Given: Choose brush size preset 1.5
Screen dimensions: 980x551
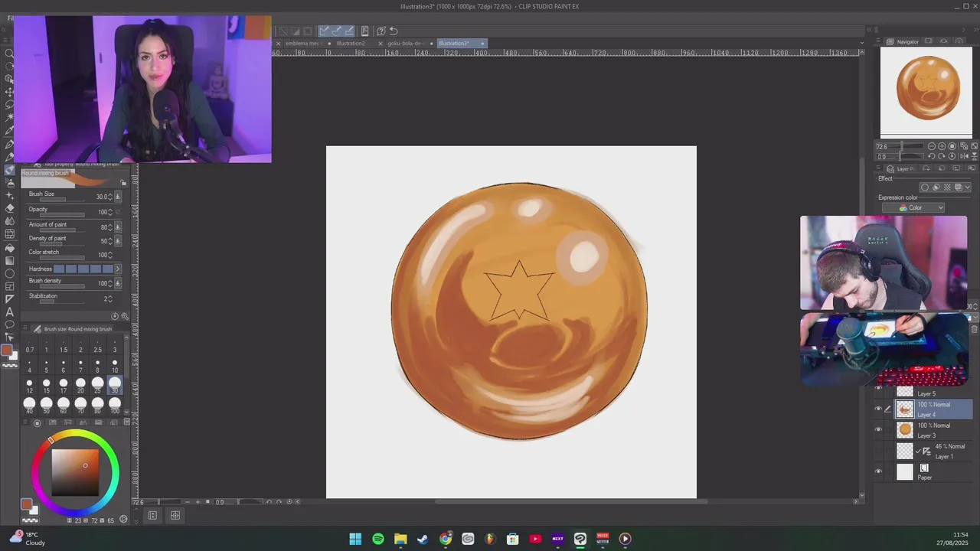Looking at the screenshot, I should pos(63,345).
